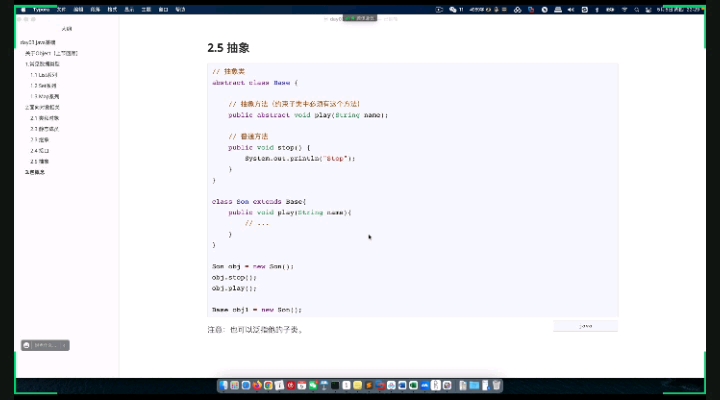Launch Safari from the Dock
Image resolution: width=720 pixels, height=400 pixels.
point(246,385)
